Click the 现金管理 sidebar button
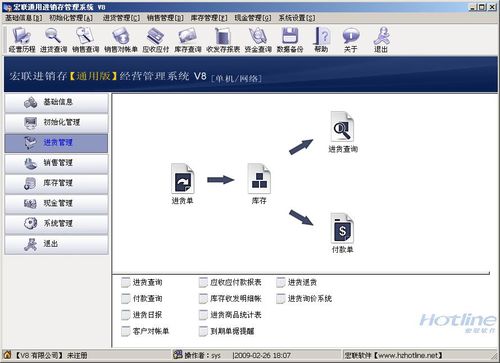 tap(56, 204)
